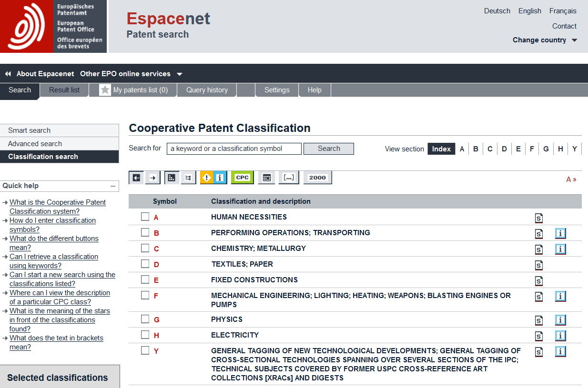Click the Search button
The height and width of the screenshot is (388, 588).
329,149
